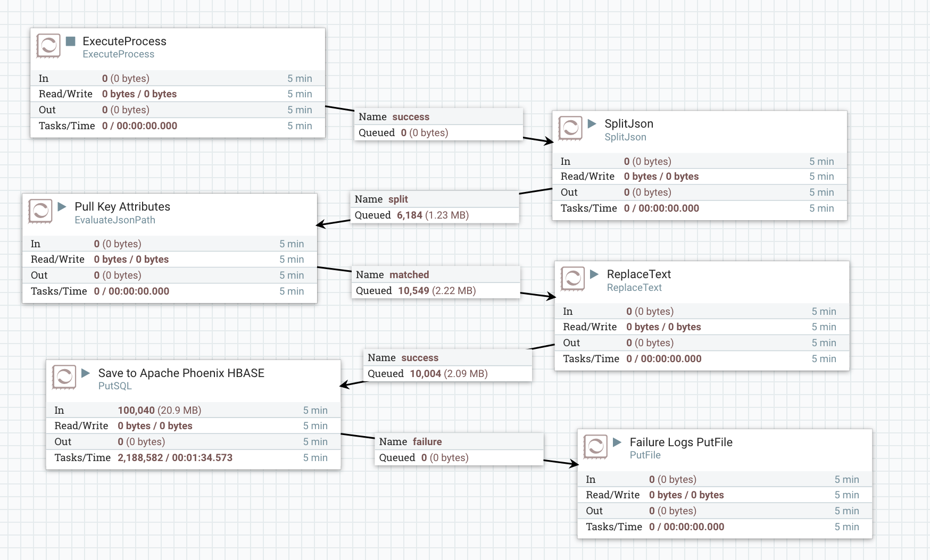Click the ReplaceText processor icon
This screenshot has height=560, width=930.
pyautogui.click(x=572, y=279)
